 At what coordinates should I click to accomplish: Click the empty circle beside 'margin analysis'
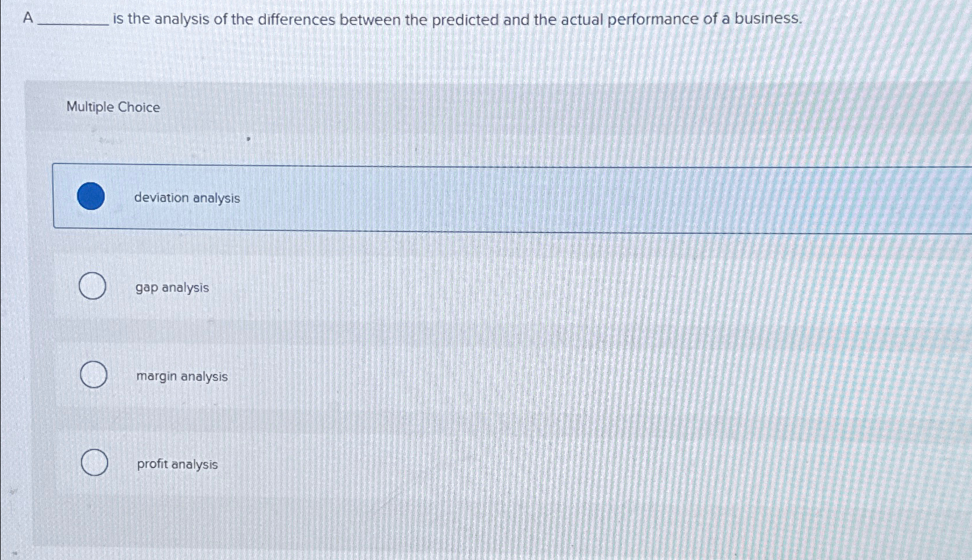(x=92, y=375)
